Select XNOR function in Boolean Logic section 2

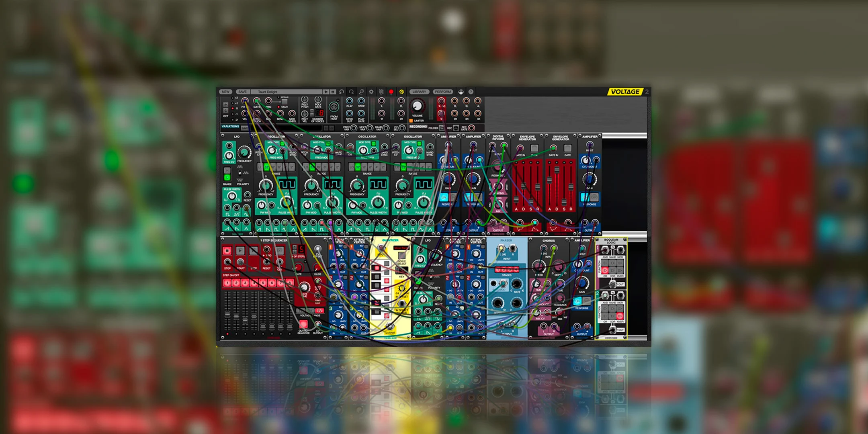point(620,316)
